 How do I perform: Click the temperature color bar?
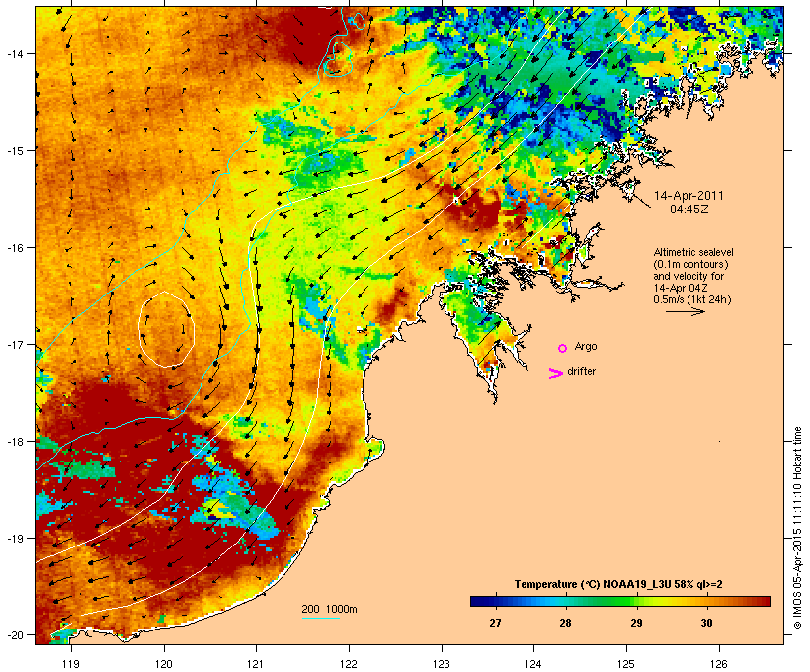(620, 601)
